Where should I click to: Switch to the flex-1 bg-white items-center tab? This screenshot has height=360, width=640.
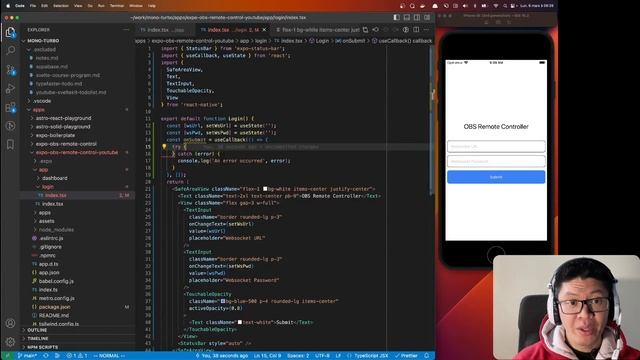318,30
